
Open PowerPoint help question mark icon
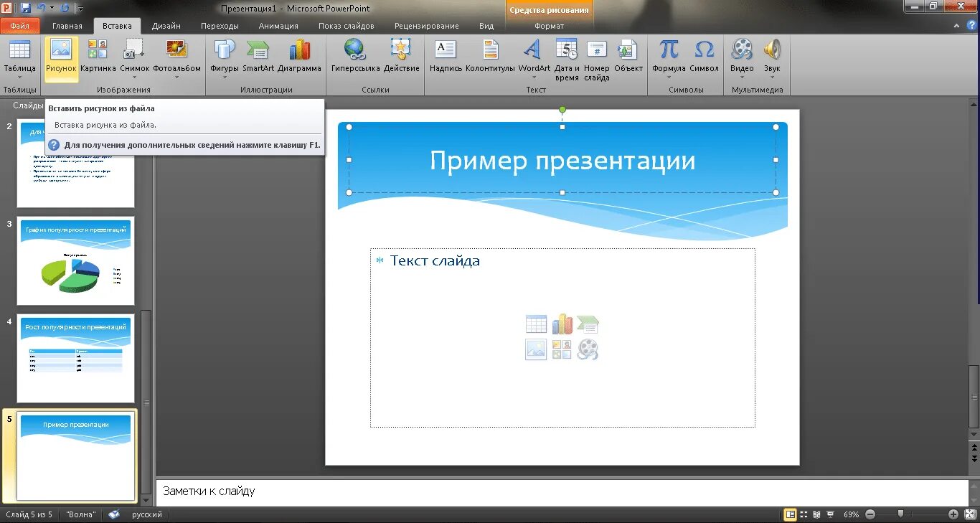pos(971,26)
